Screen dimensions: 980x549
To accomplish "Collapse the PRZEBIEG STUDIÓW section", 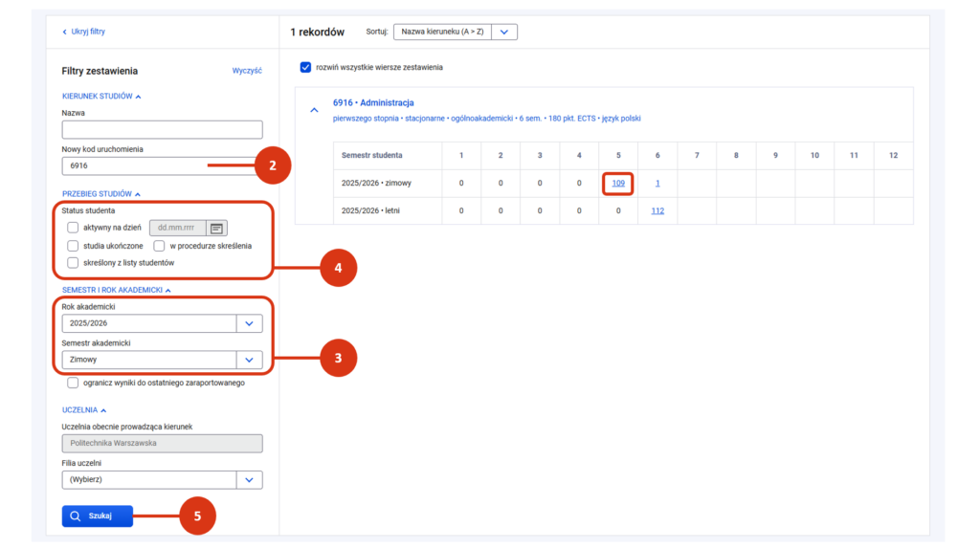I will point(101,193).
